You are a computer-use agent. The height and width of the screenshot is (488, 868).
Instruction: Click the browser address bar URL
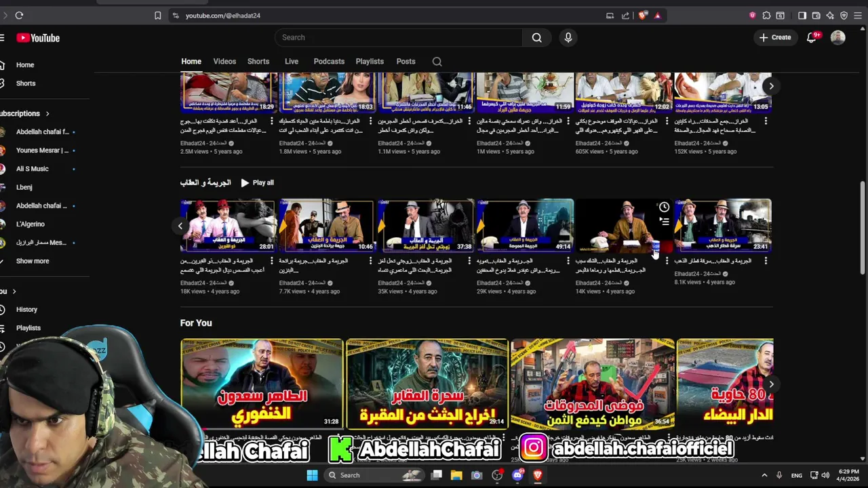pyautogui.click(x=223, y=16)
